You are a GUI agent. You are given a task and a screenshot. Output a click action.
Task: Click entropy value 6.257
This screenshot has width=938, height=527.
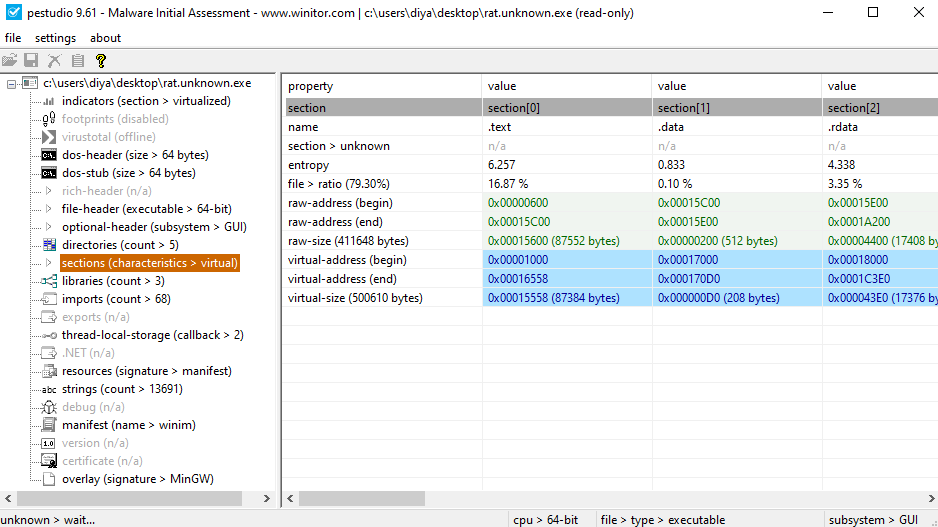click(x=567, y=165)
